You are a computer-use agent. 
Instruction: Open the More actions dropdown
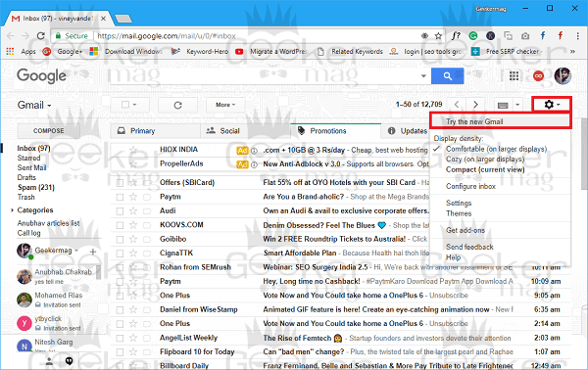click(x=225, y=105)
